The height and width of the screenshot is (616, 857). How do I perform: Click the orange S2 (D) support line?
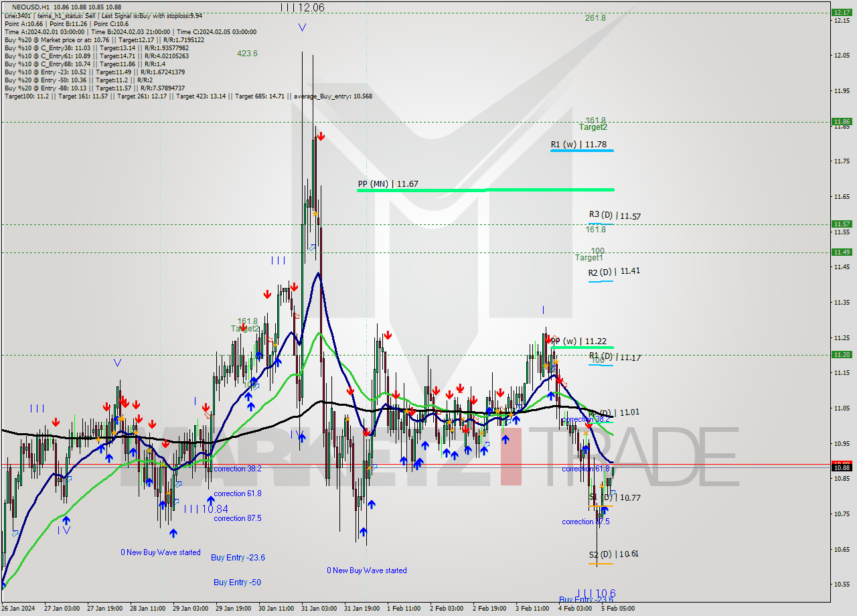pyautogui.click(x=601, y=564)
